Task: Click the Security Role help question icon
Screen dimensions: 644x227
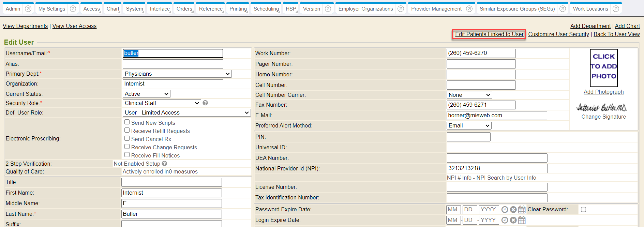Action: pos(205,103)
